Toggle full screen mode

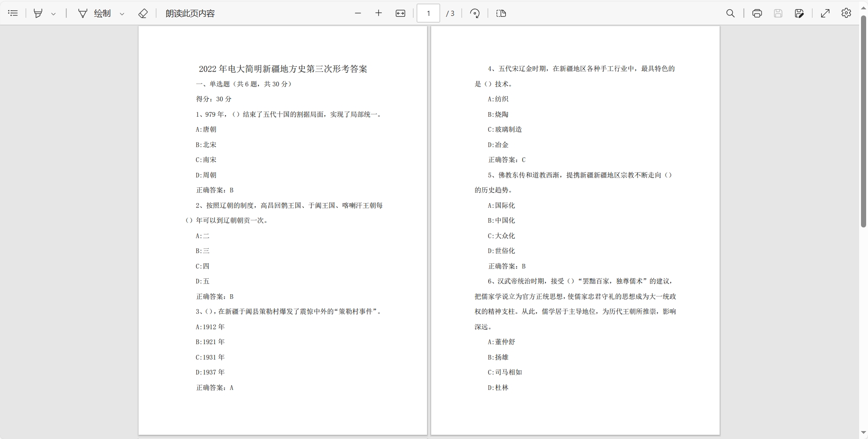tap(825, 13)
